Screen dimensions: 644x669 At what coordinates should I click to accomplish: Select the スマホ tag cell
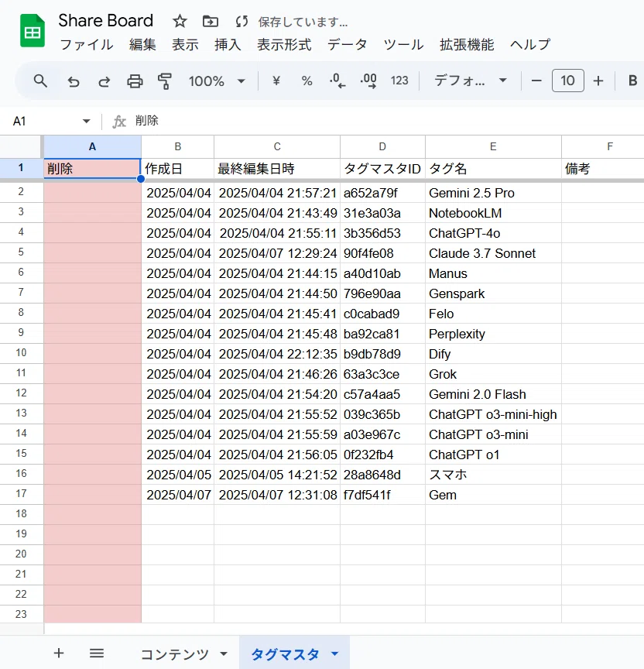[493, 475]
